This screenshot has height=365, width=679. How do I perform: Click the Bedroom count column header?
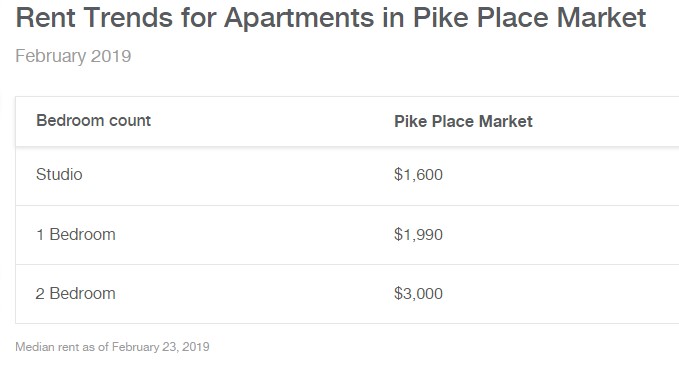point(94,120)
